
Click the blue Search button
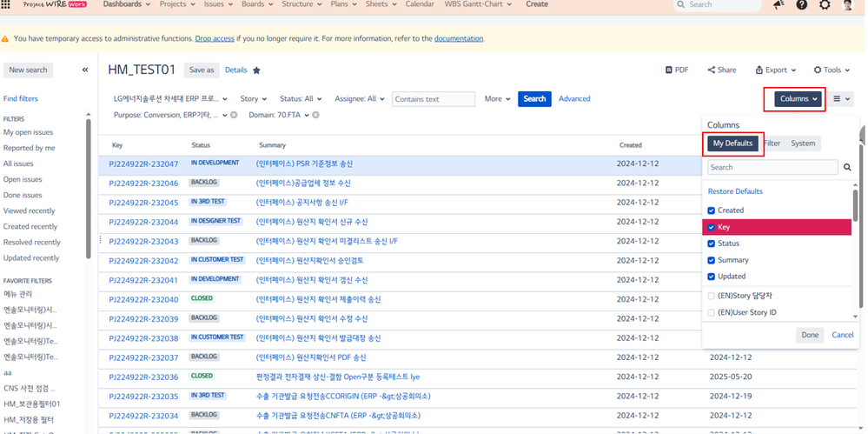pos(534,98)
